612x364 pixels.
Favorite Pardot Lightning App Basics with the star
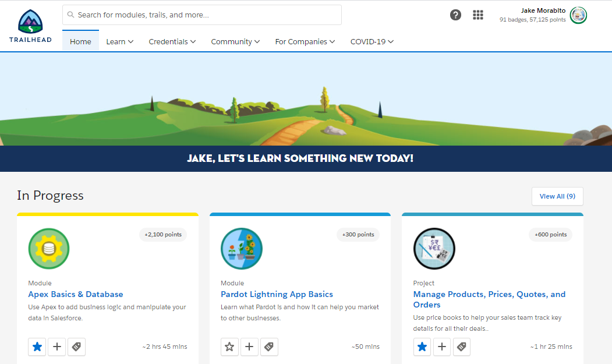229,347
